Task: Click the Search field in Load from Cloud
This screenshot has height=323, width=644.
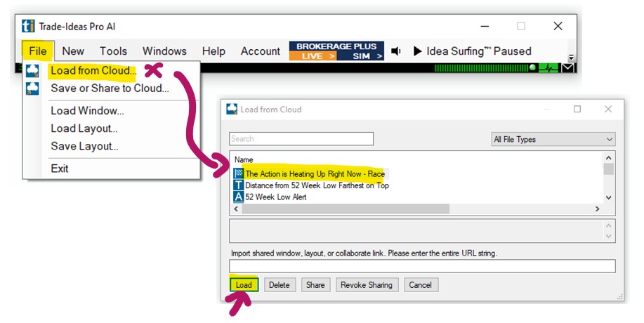Action: pos(301,139)
